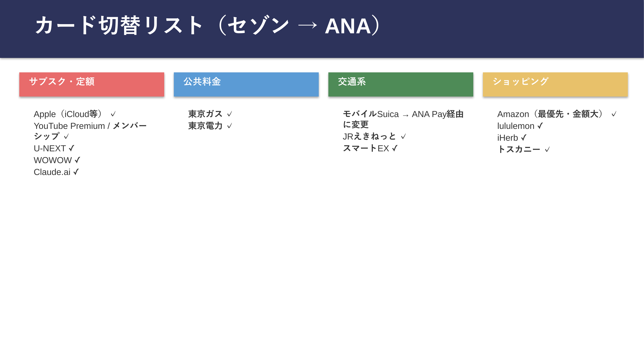Screen dimensions: 644x362
Task: Click the checkmark beside トスカニー
Action: (547, 149)
